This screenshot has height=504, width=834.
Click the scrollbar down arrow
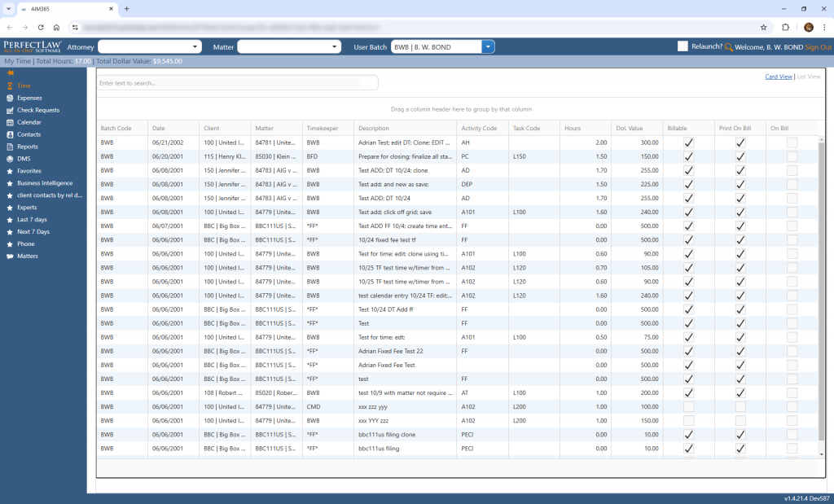tap(822, 454)
